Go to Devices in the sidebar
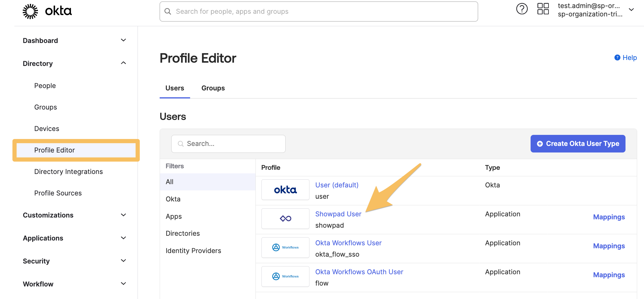The image size is (644, 299). pyautogui.click(x=47, y=129)
